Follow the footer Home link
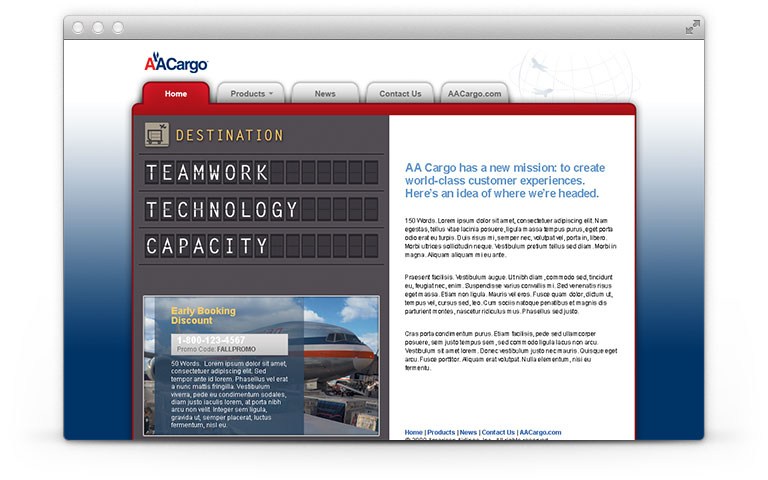768x480 pixels. [x=413, y=432]
